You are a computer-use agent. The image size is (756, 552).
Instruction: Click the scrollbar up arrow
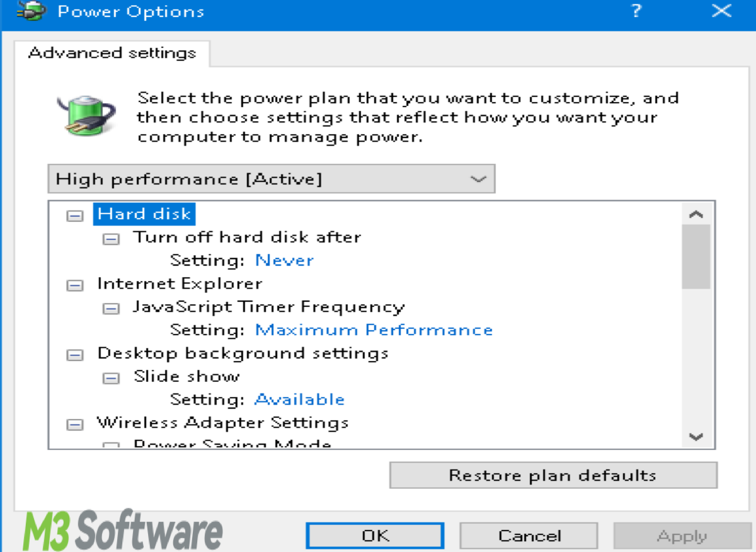click(695, 214)
